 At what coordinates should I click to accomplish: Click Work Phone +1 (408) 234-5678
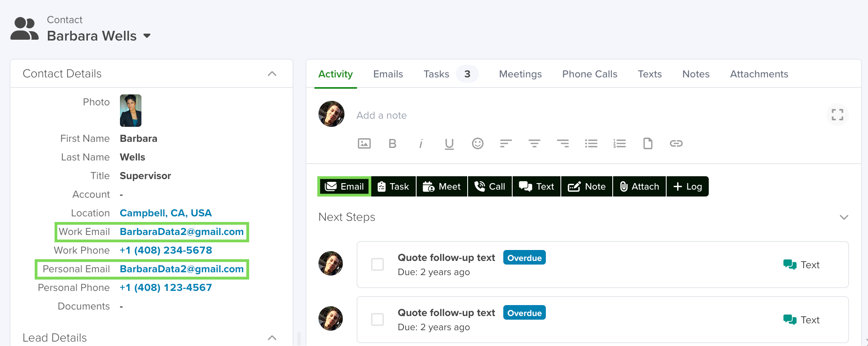pyautogui.click(x=166, y=250)
